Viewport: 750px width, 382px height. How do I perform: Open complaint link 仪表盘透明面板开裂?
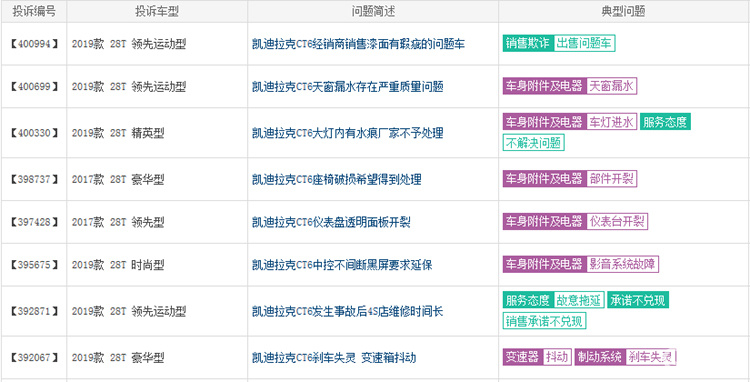(x=331, y=222)
